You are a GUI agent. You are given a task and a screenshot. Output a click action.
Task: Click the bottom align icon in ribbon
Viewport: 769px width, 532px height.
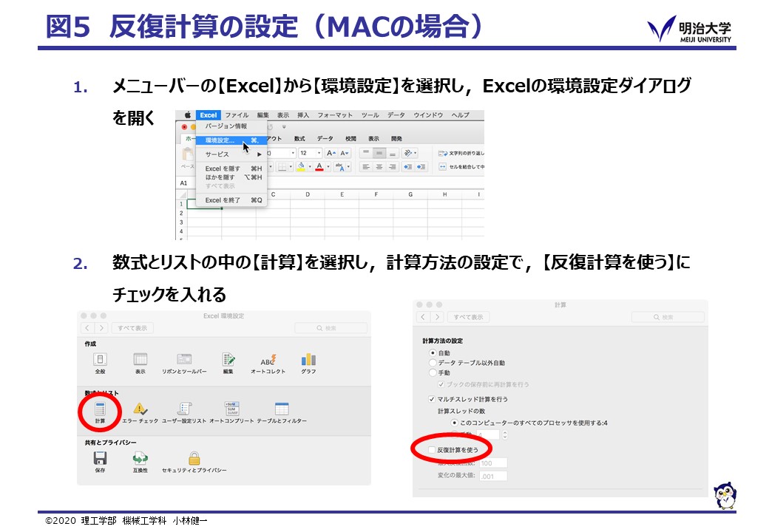(x=392, y=154)
